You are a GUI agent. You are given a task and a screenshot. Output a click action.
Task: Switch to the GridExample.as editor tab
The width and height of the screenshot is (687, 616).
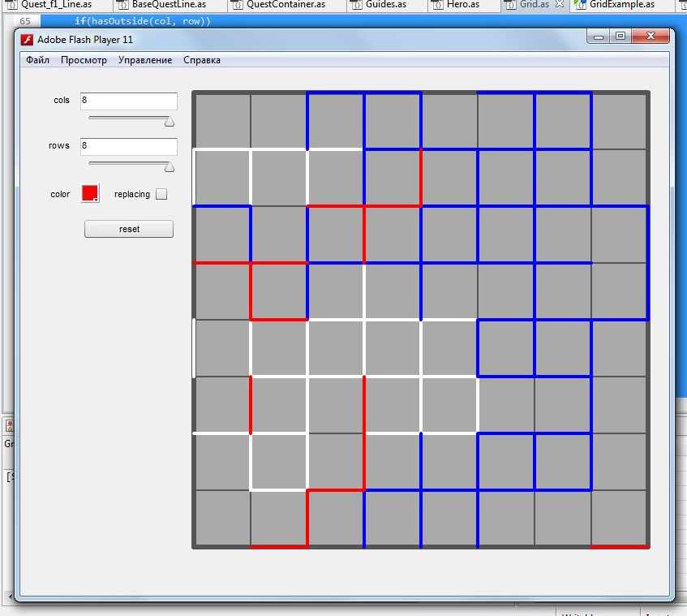(622, 5)
